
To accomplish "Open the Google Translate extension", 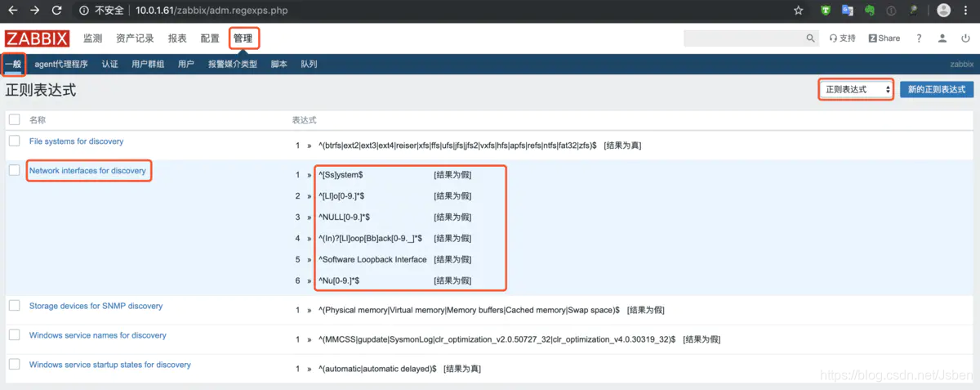I will [x=848, y=11].
